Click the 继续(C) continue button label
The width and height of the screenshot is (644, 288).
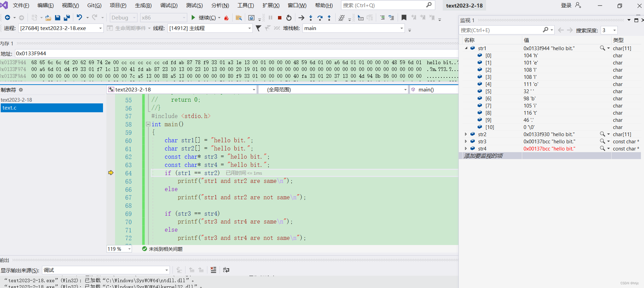(x=207, y=18)
